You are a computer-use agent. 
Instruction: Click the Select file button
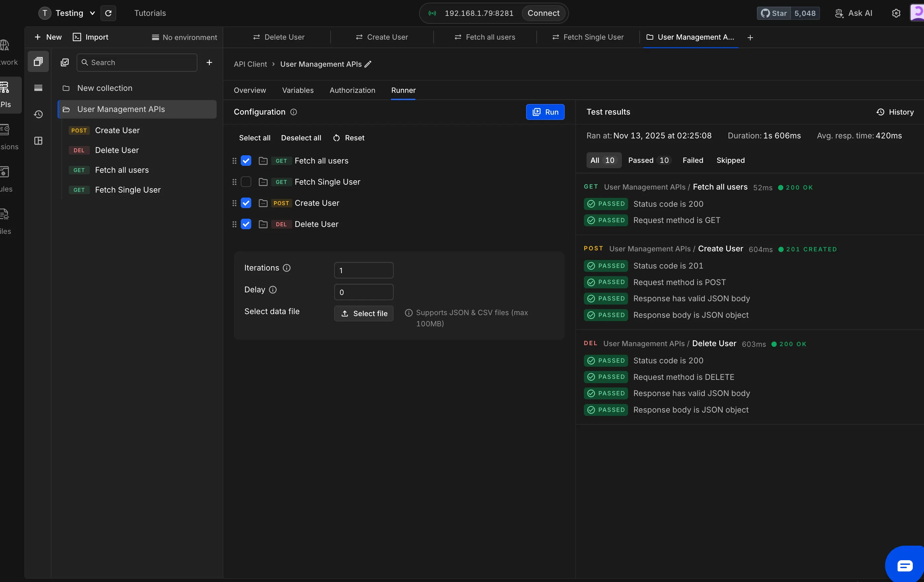click(x=364, y=314)
